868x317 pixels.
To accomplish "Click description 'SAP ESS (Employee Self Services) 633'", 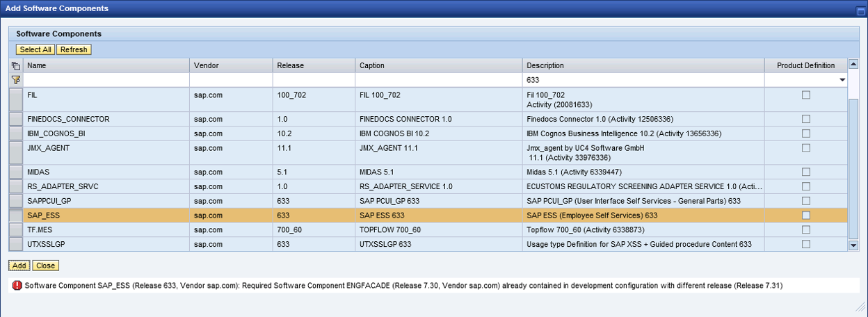I will point(593,216).
